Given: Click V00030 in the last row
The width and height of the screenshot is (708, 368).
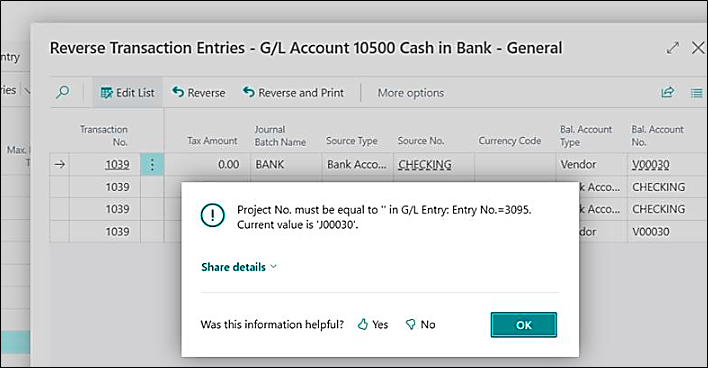Looking at the screenshot, I should pos(651,232).
